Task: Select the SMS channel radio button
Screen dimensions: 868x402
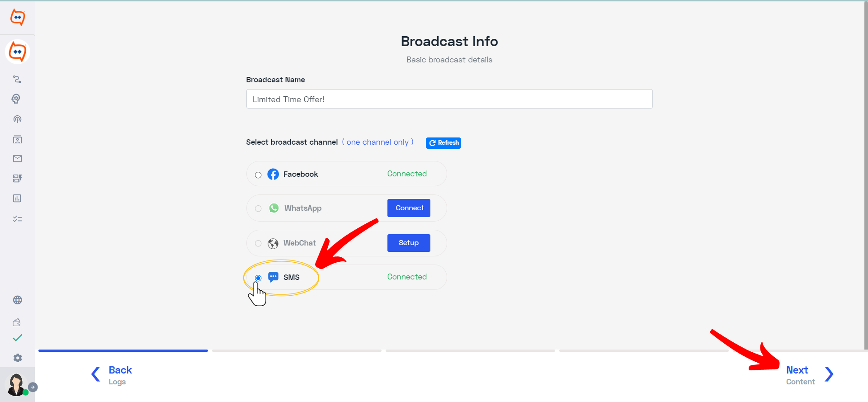Action: [258, 278]
